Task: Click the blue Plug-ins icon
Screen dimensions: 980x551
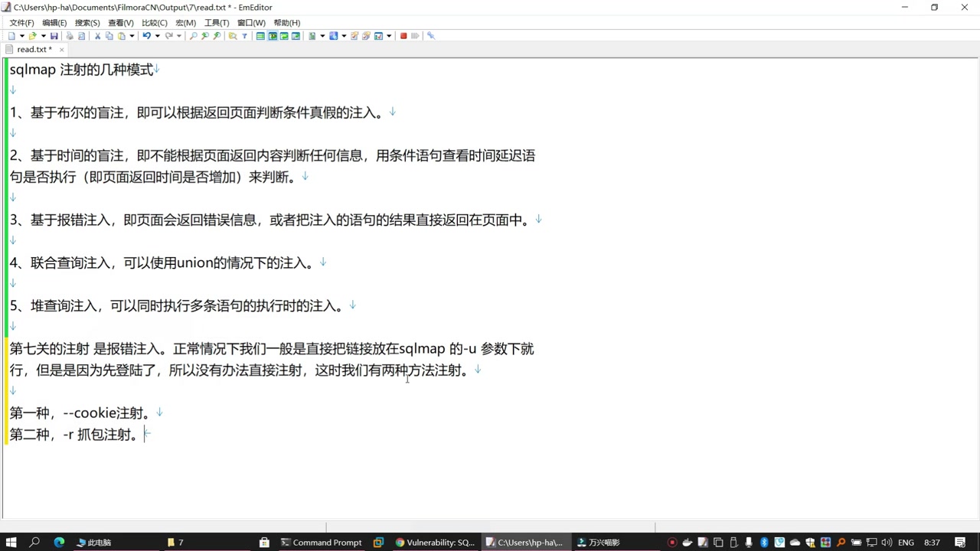Action: (333, 36)
